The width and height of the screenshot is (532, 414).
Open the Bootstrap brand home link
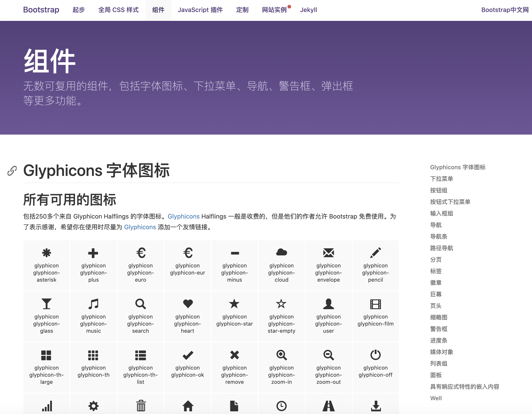pyautogui.click(x=41, y=10)
